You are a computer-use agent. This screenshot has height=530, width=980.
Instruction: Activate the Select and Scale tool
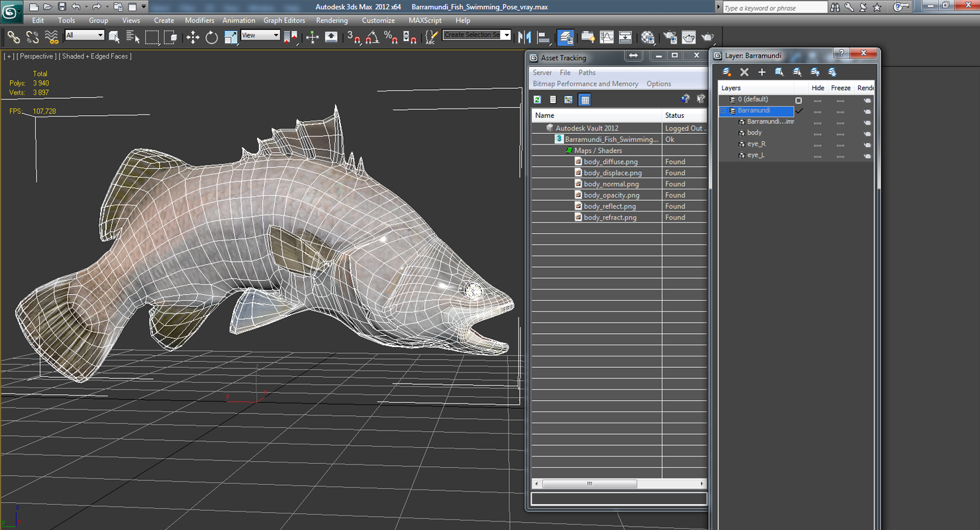[230, 38]
